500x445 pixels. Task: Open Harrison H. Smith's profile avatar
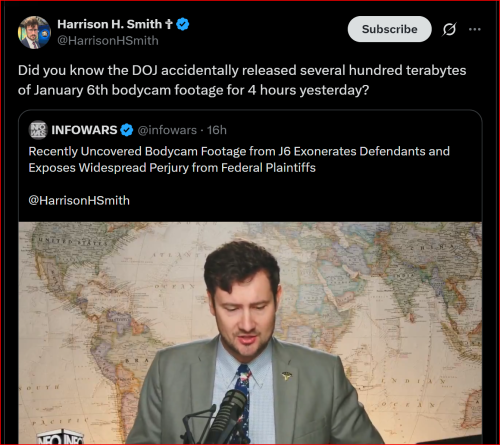[x=34, y=32]
